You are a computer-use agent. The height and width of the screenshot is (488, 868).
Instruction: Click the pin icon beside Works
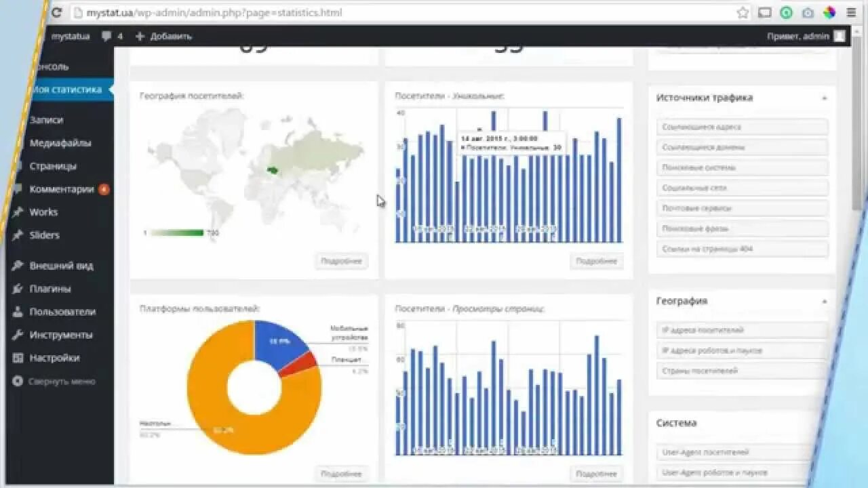tap(18, 212)
